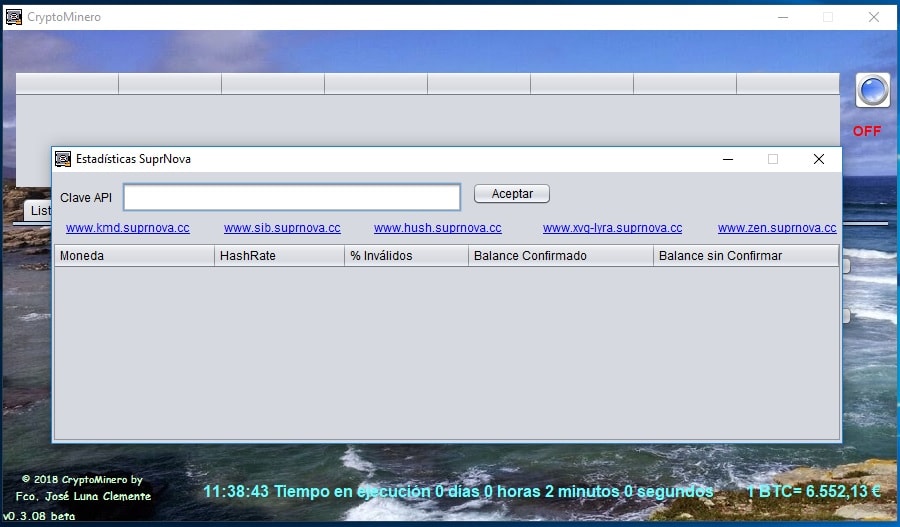
Task: Click the Balance Confirmado column header
Action: click(x=561, y=255)
